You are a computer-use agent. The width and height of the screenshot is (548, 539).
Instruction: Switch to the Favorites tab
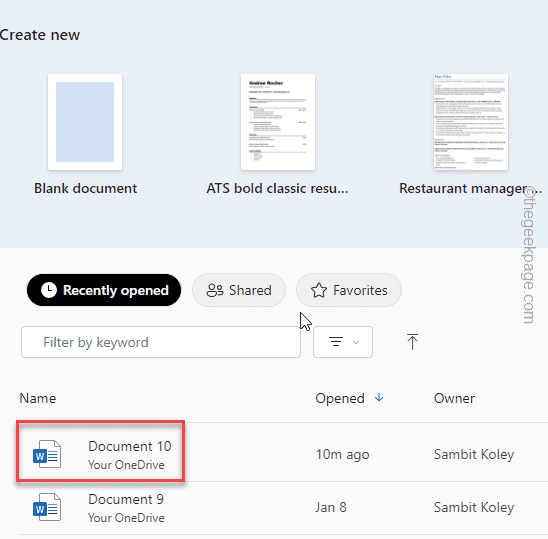(349, 290)
